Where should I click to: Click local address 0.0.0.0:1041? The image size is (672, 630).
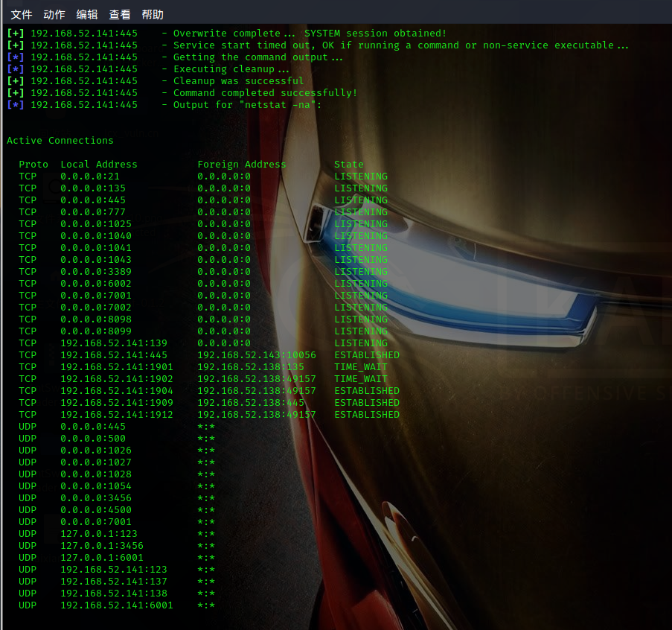tap(96, 248)
